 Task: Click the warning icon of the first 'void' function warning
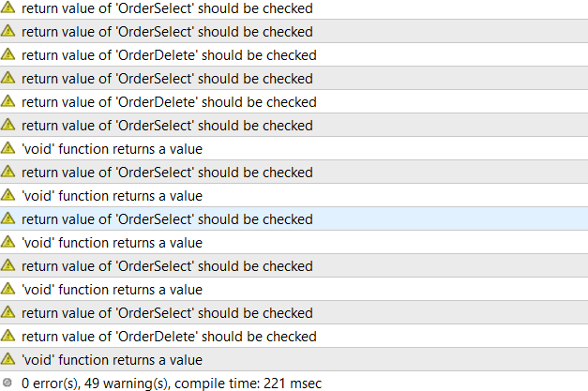point(8,148)
